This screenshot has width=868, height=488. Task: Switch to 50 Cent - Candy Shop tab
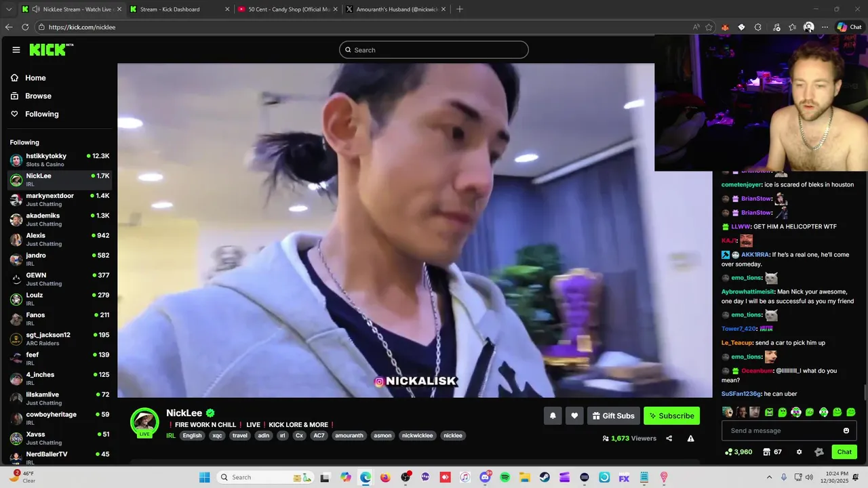coord(286,9)
